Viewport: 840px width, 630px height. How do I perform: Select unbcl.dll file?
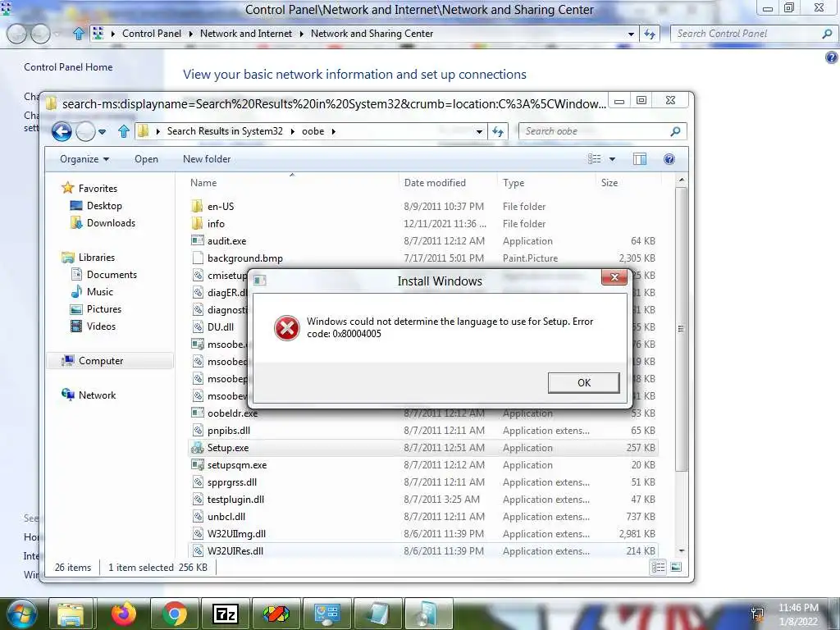click(x=226, y=517)
